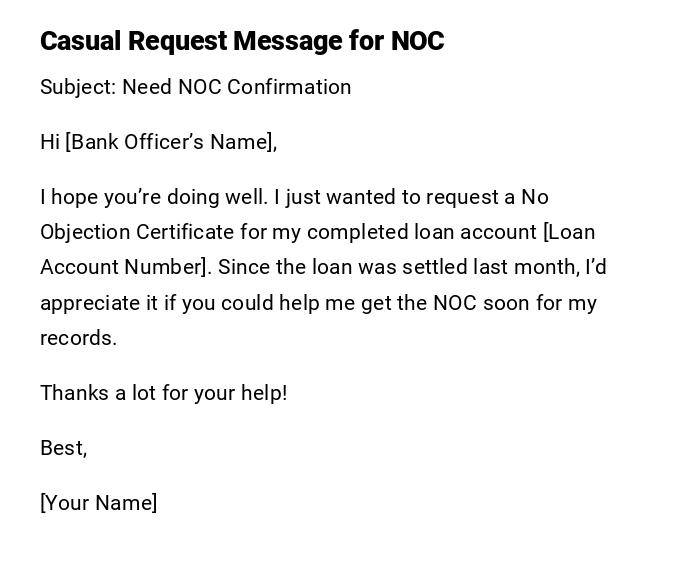Click the word "records." ending the paragraph
Screen dimensions: 700x566
pos(78,338)
